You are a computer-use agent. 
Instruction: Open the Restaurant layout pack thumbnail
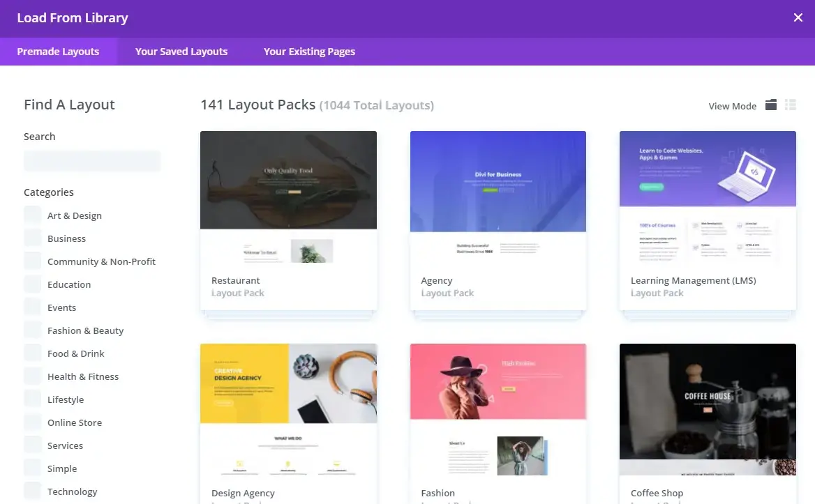pos(288,197)
